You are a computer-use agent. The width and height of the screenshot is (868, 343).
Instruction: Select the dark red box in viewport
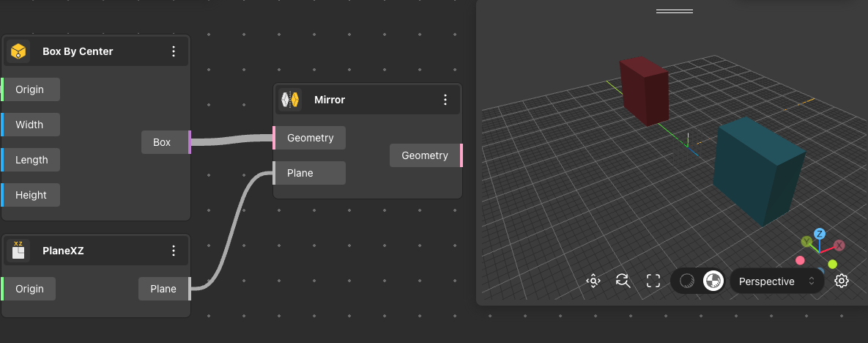tap(645, 91)
